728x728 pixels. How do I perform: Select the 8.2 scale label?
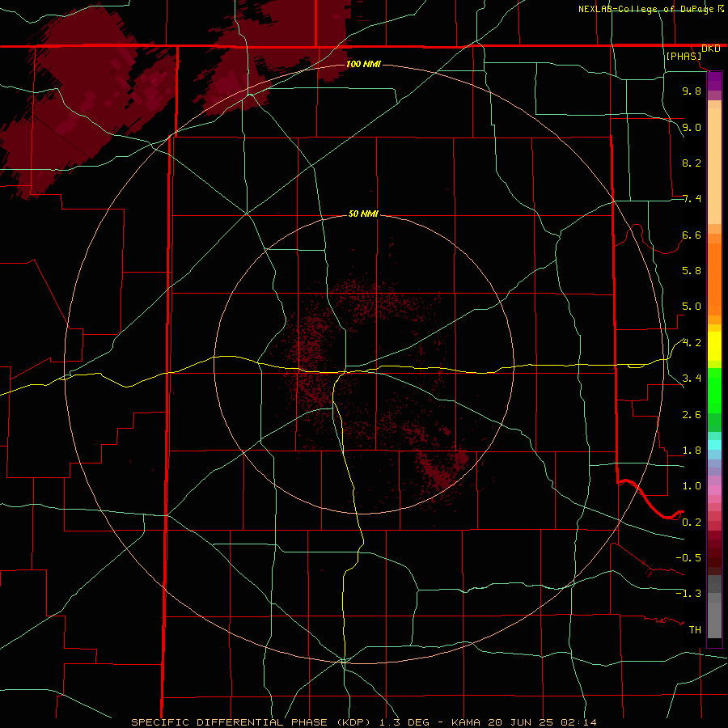pos(692,163)
